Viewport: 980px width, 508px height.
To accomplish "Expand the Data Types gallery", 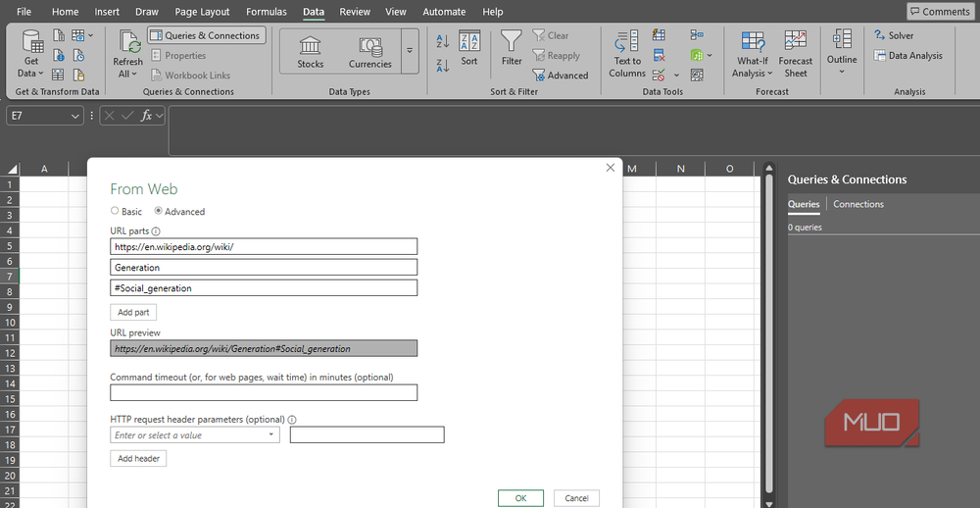I will click(410, 51).
